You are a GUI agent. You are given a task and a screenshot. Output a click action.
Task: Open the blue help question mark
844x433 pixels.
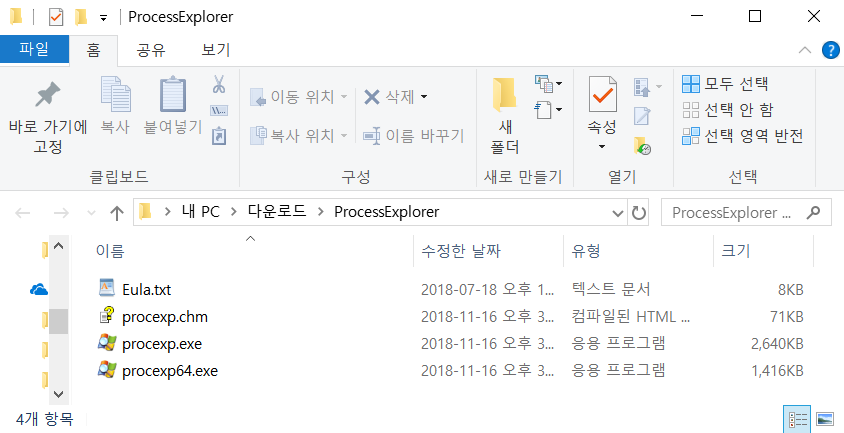[x=831, y=50]
